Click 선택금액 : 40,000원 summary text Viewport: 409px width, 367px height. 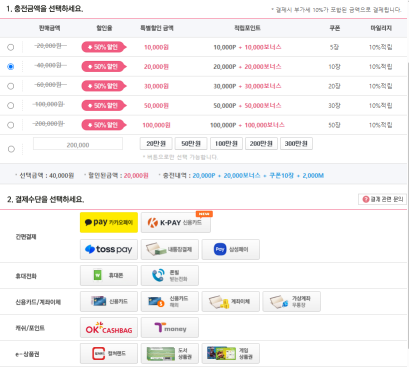47,175
